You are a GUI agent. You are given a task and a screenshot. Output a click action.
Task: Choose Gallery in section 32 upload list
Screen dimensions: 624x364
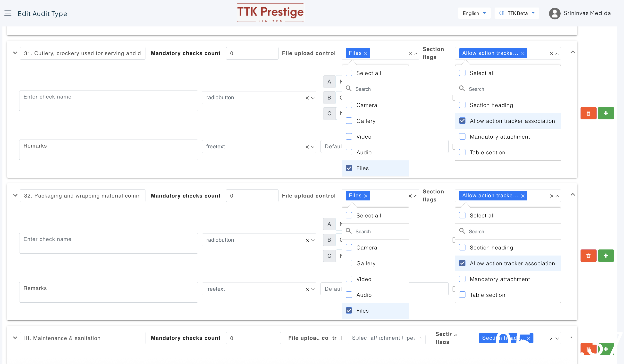pyautogui.click(x=349, y=263)
